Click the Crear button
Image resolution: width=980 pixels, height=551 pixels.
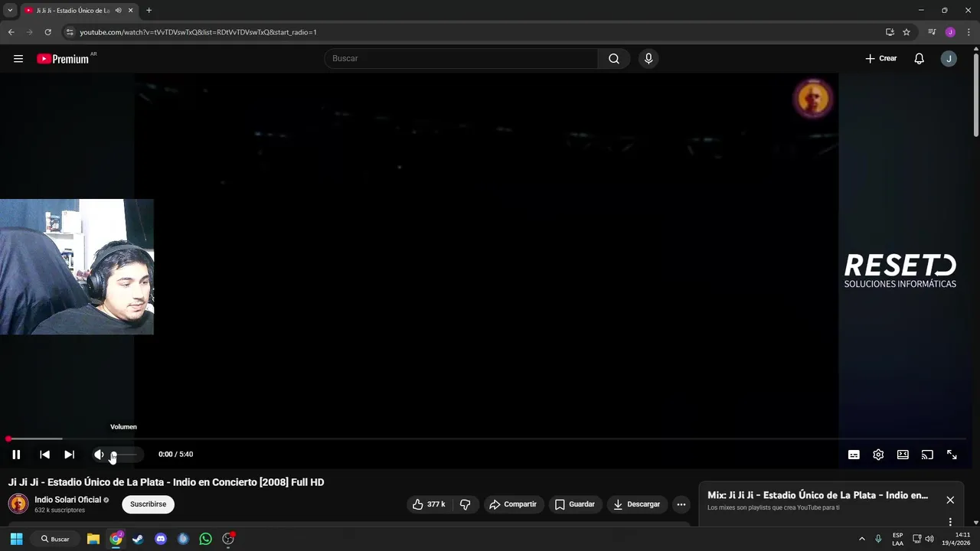click(881, 59)
